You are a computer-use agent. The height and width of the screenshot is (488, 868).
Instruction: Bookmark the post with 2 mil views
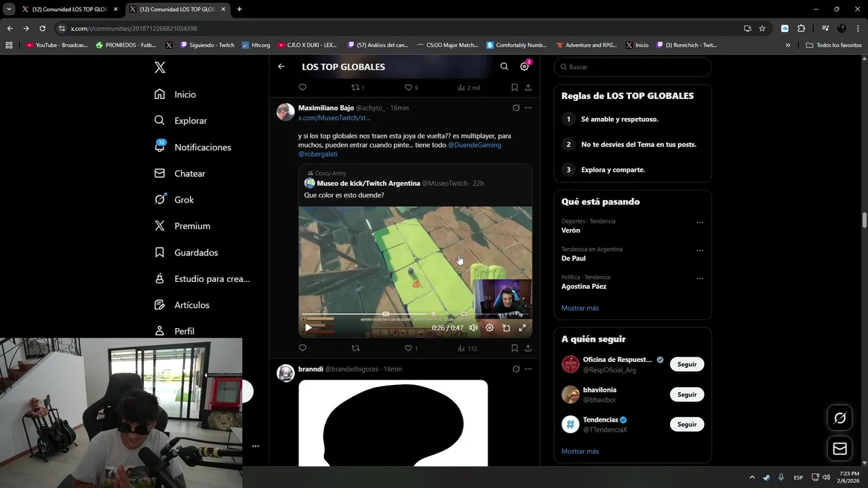pyautogui.click(x=515, y=87)
